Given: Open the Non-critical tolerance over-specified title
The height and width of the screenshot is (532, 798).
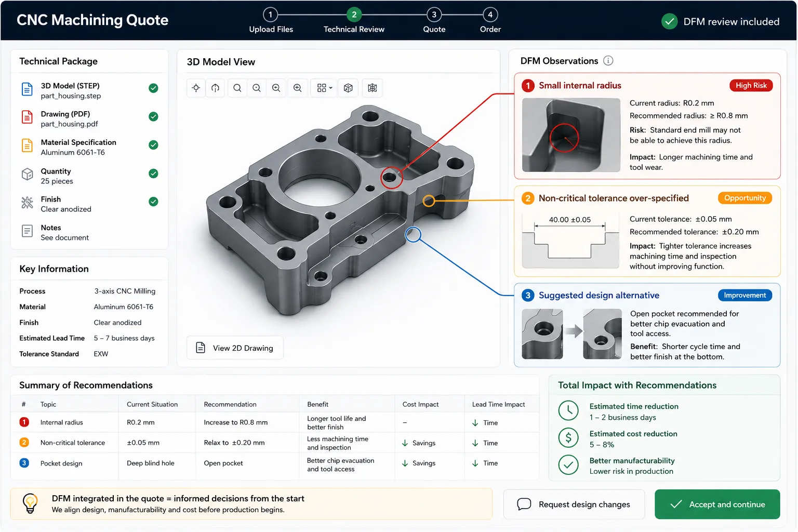Looking at the screenshot, I should [x=614, y=198].
